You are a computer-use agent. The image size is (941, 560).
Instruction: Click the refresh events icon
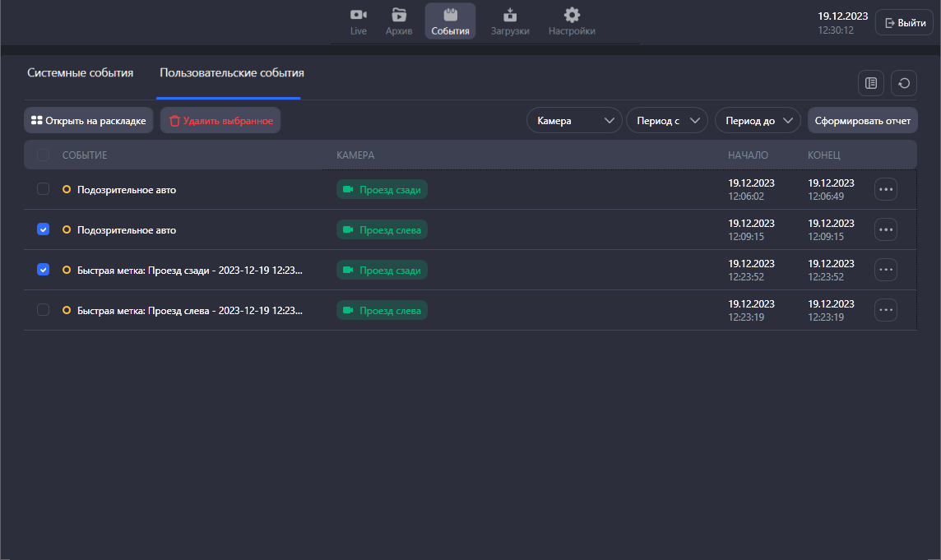coord(904,83)
